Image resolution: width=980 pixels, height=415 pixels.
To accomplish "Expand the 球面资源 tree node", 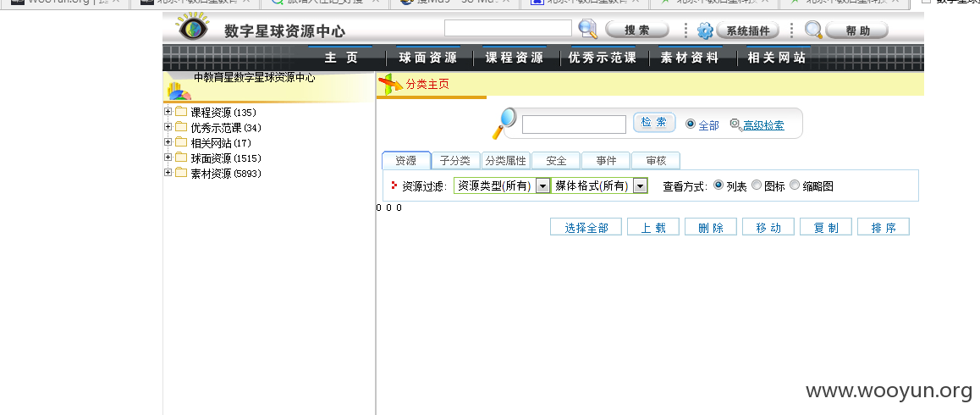I will click(168, 158).
